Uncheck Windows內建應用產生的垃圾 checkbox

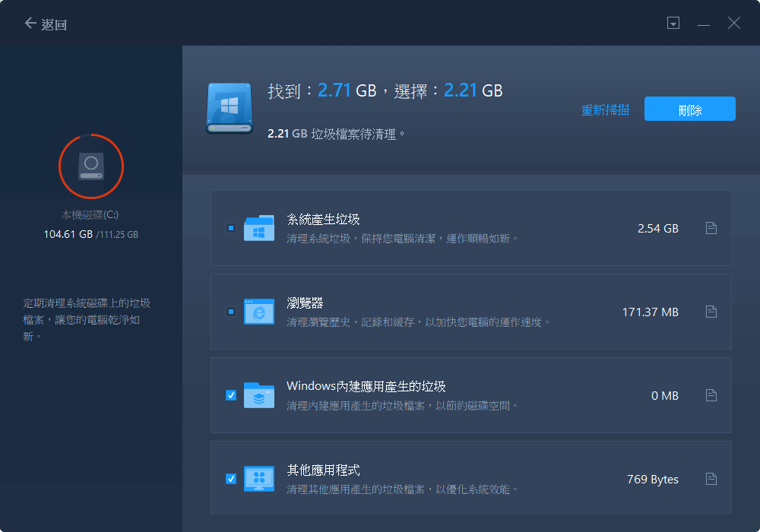coord(231,395)
